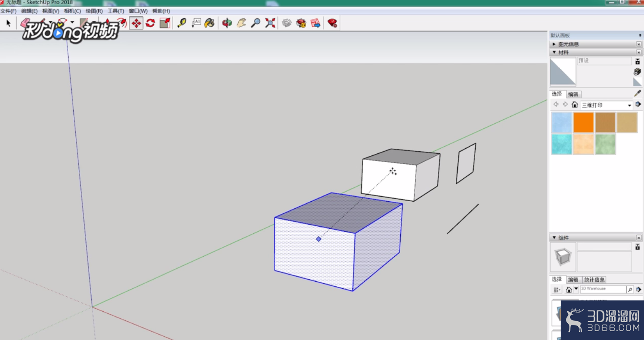Close the 组件 panel
Screen dimensions: 644x340
coord(639,238)
